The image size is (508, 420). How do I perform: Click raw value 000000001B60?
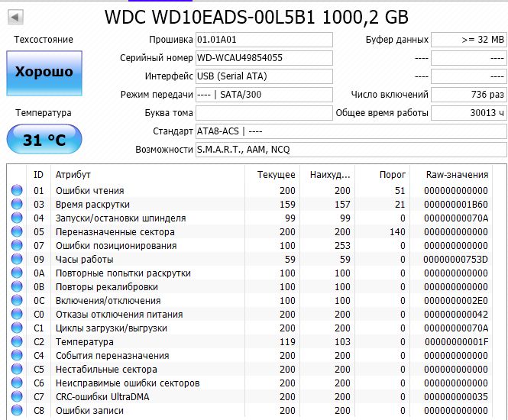pos(456,205)
